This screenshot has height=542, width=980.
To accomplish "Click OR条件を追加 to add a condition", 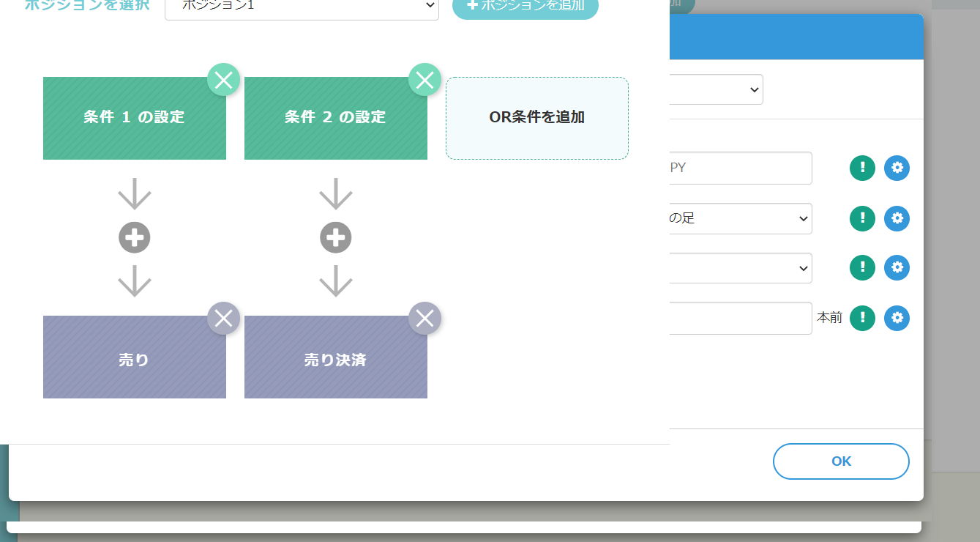I will [x=536, y=118].
